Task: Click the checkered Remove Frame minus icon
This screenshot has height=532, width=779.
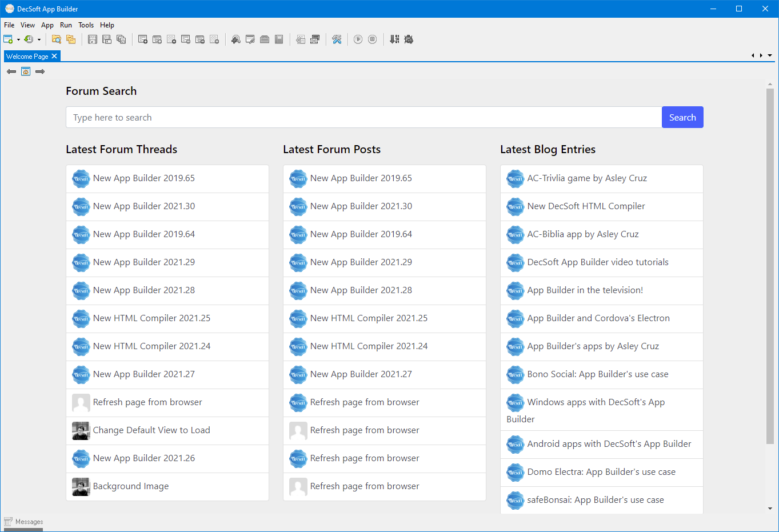Action: pyautogui.click(x=214, y=39)
